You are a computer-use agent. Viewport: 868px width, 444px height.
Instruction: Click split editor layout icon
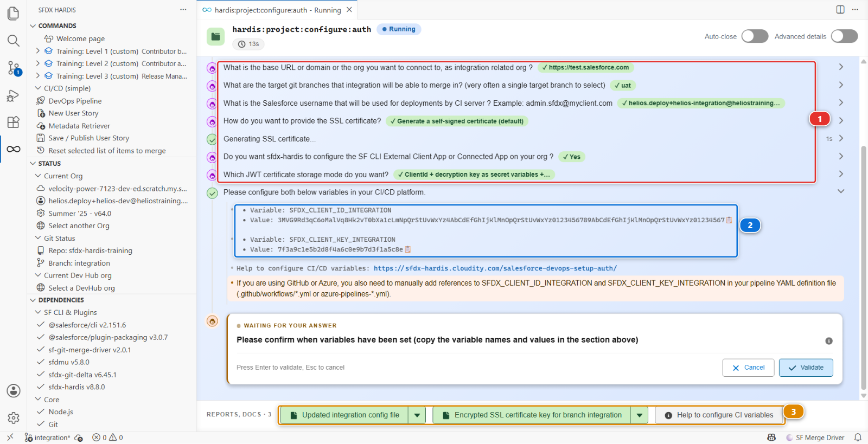tap(840, 10)
